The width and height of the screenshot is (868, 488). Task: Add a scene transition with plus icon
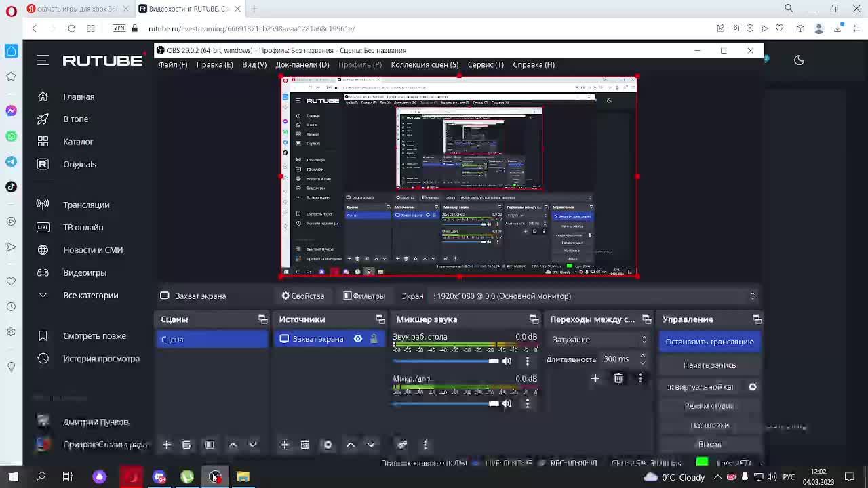pyautogui.click(x=595, y=378)
